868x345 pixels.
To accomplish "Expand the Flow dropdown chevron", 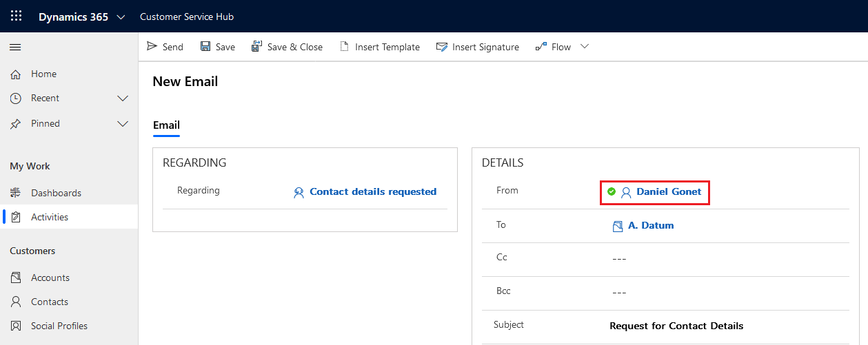I will tap(585, 46).
